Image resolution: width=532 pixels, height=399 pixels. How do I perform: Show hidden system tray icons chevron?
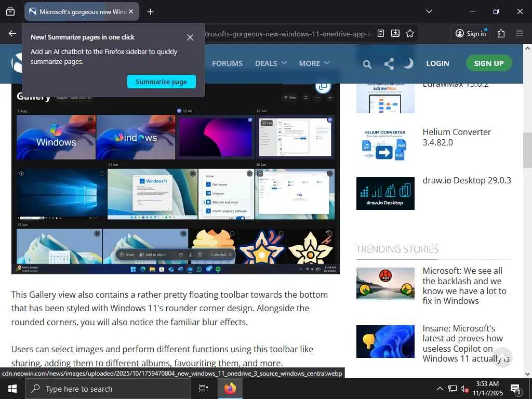coord(440,389)
